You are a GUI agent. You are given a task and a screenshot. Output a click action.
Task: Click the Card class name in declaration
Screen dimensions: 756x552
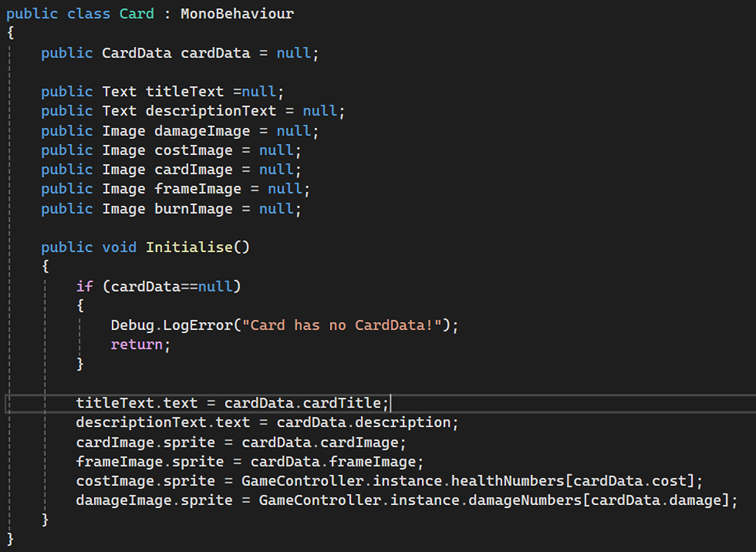point(137,14)
